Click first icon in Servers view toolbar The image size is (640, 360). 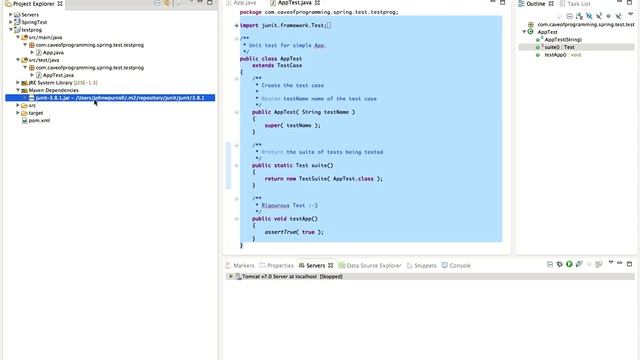[x=550, y=264]
